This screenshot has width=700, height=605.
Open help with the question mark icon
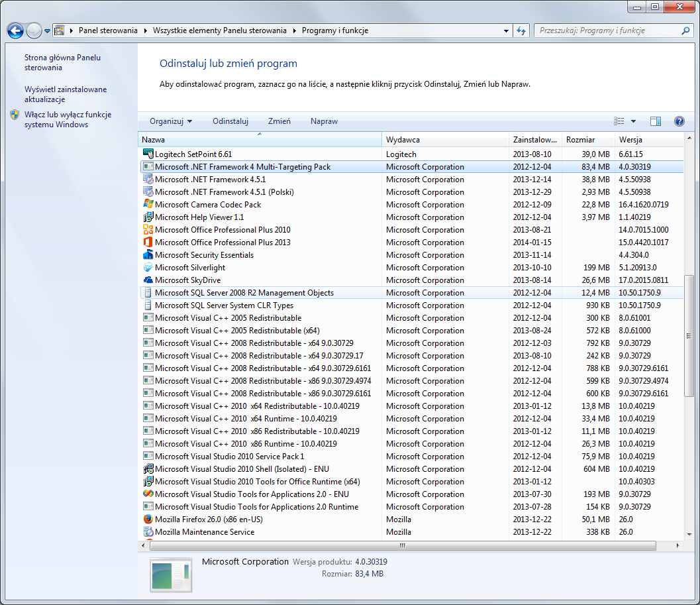tap(679, 121)
